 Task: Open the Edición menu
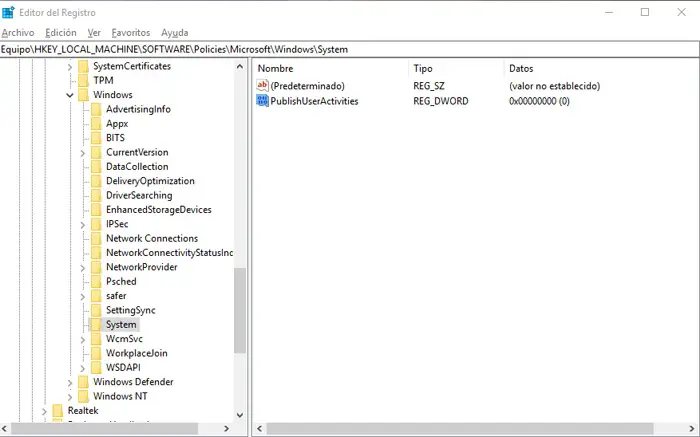[x=61, y=33]
